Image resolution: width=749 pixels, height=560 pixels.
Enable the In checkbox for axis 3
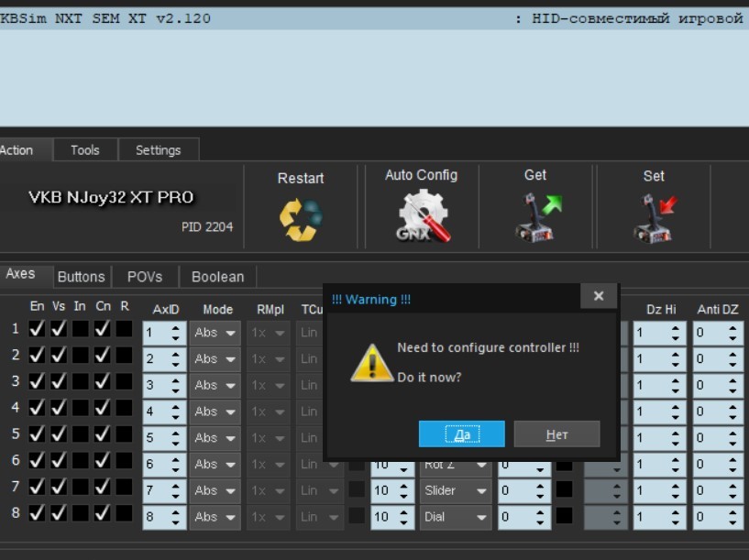pyautogui.click(x=81, y=381)
